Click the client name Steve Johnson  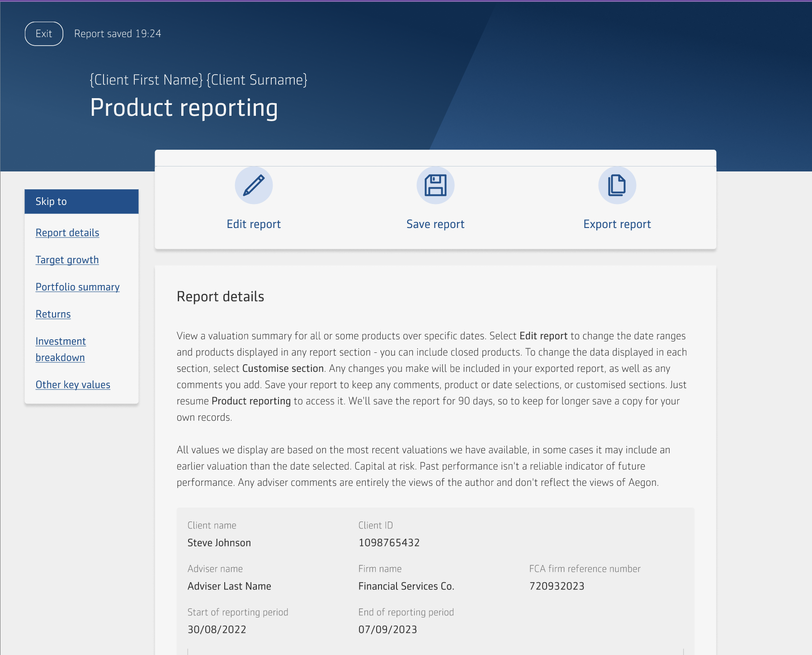click(219, 542)
